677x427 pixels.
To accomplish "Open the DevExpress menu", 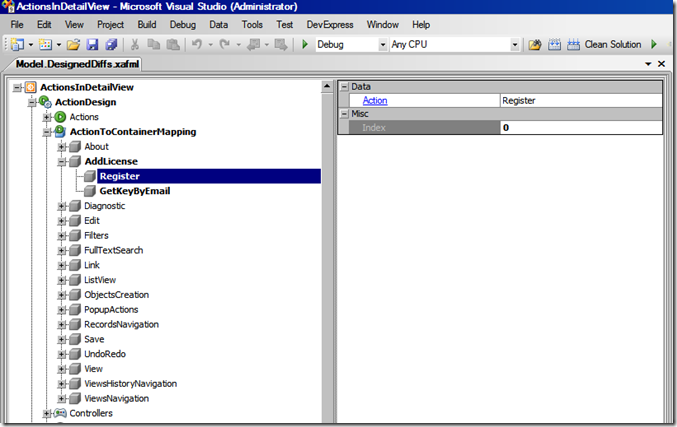I will point(330,25).
